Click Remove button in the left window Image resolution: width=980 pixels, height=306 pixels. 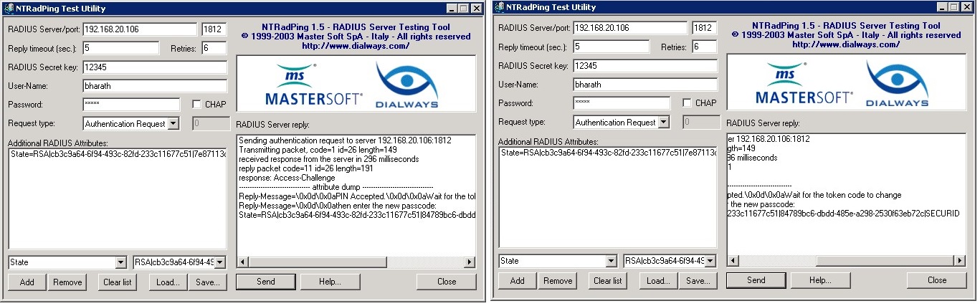click(67, 282)
